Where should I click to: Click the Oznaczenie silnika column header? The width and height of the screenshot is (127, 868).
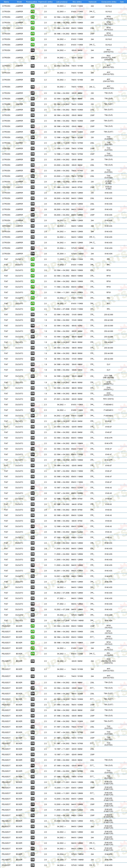pos(108,2)
